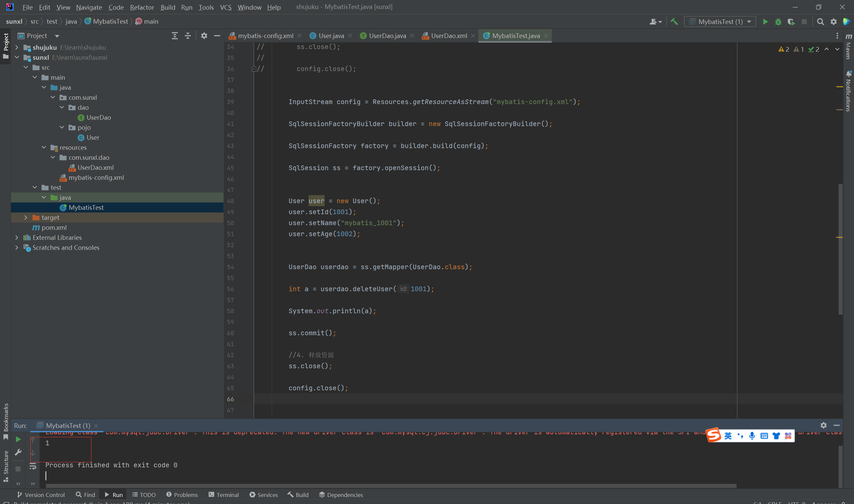Click the Debug bug icon in toolbar
Viewport: 854px width, 504px height.
click(778, 22)
